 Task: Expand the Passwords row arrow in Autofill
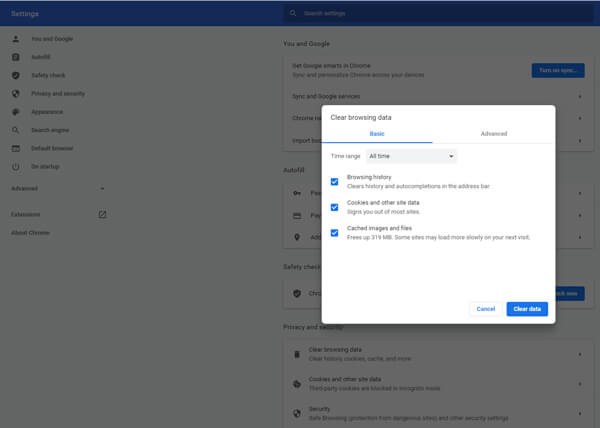[580, 194]
